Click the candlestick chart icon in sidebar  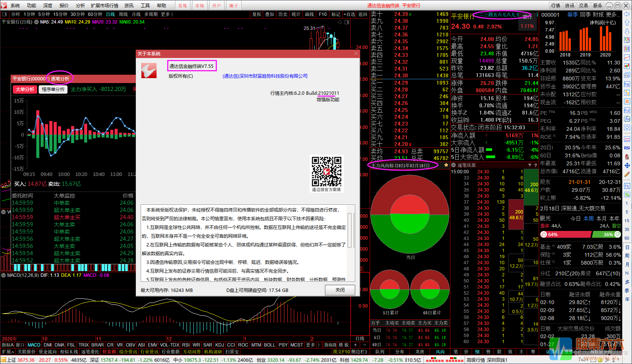627,66
